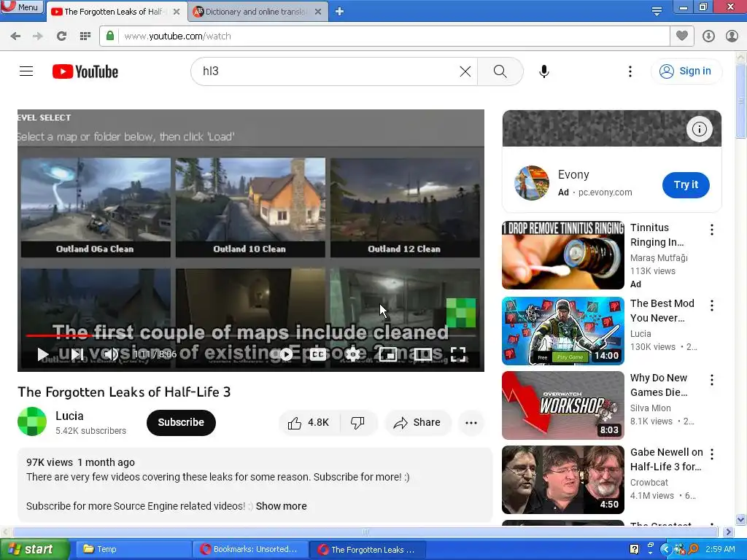The width and height of the screenshot is (747, 560).
Task: Enter full screen mode
Action: coord(458,354)
